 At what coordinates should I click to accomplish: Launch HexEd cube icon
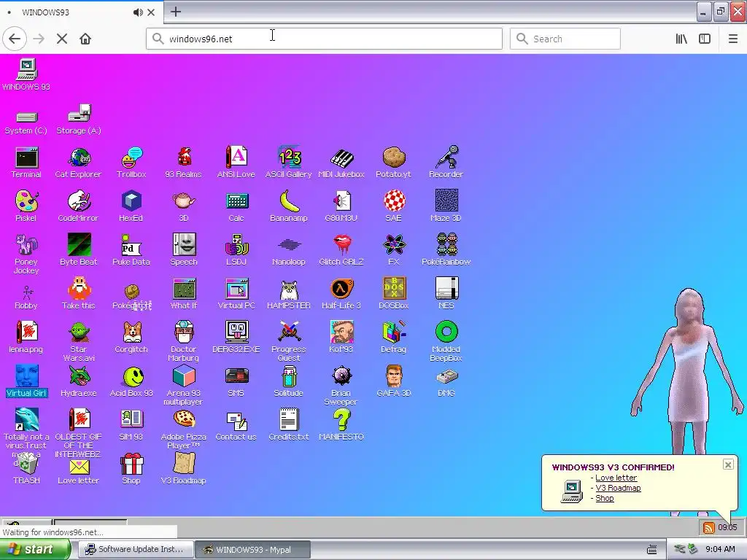click(x=131, y=206)
